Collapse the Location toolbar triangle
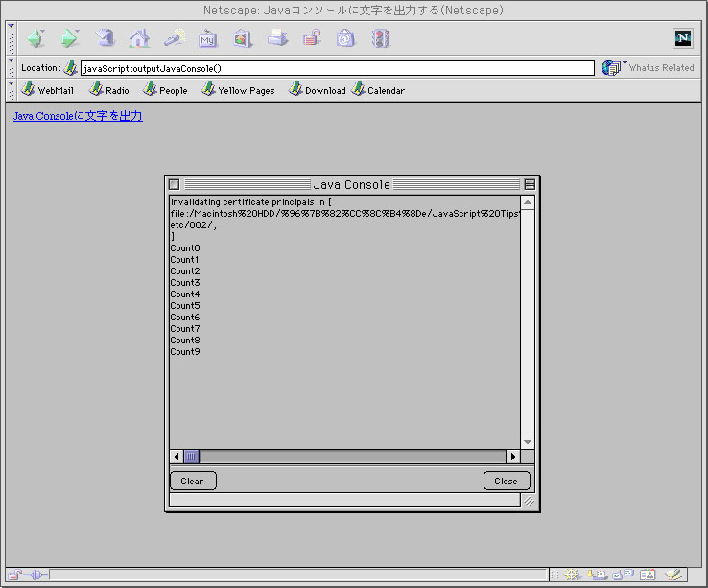 [x=12, y=60]
